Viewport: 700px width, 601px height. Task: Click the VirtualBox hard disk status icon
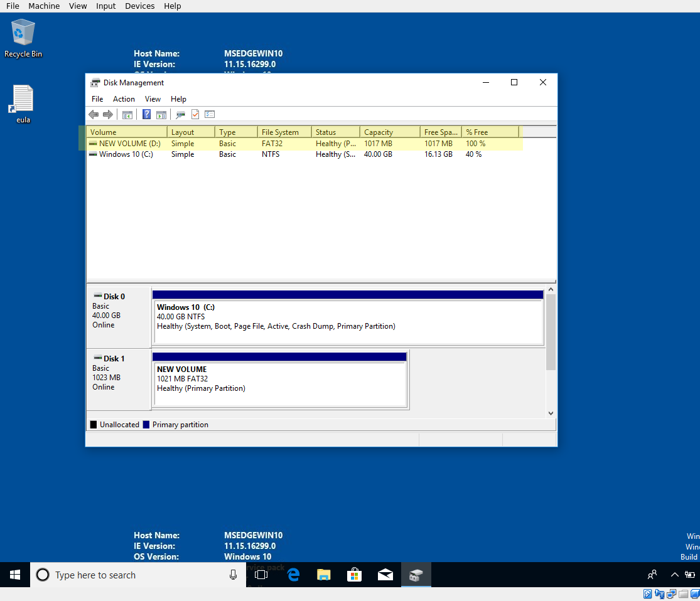[647, 594]
